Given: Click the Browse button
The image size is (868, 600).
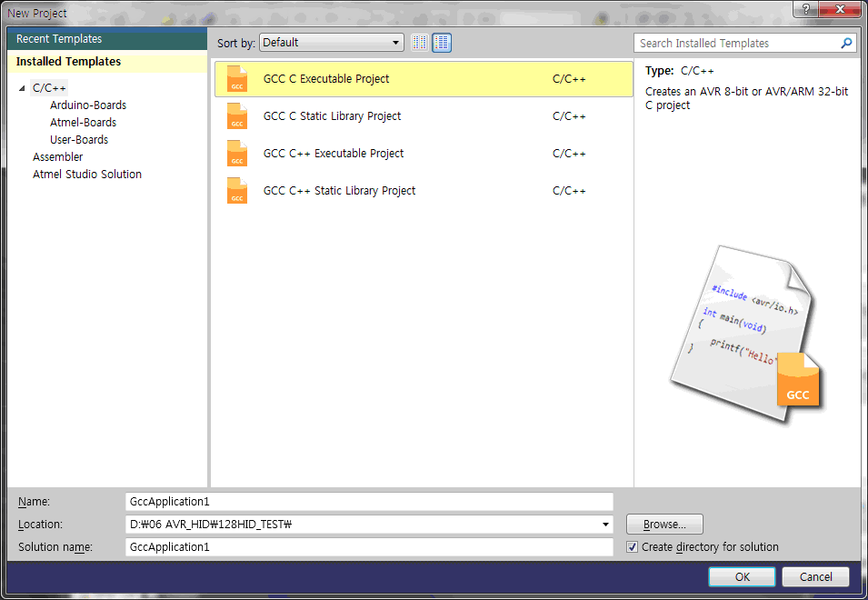Looking at the screenshot, I should [x=664, y=525].
